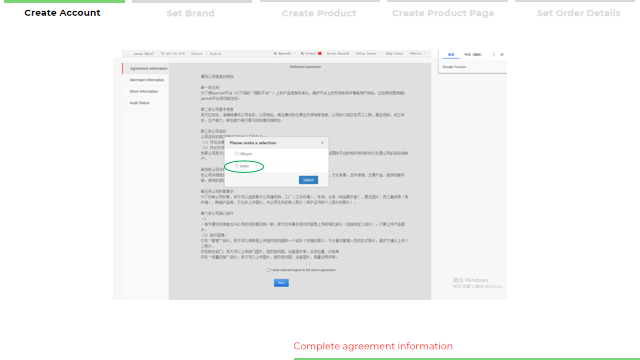Switch site language to Chinese
The image size is (640, 360).
tap(197, 53)
